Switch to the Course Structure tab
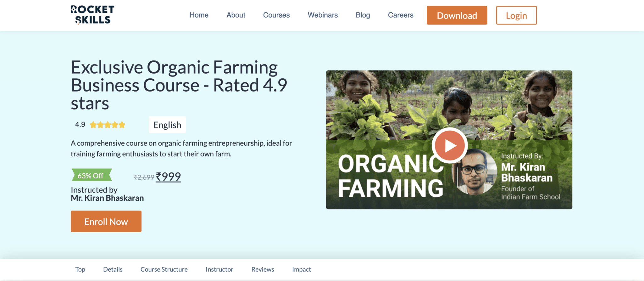The width and height of the screenshot is (644, 281). tap(164, 269)
